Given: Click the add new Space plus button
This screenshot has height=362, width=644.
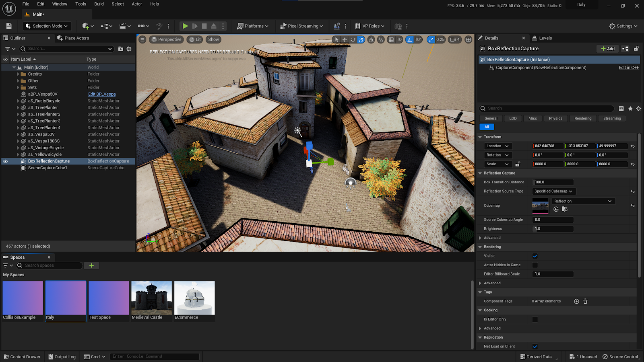Looking at the screenshot, I should (x=91, y=265).
